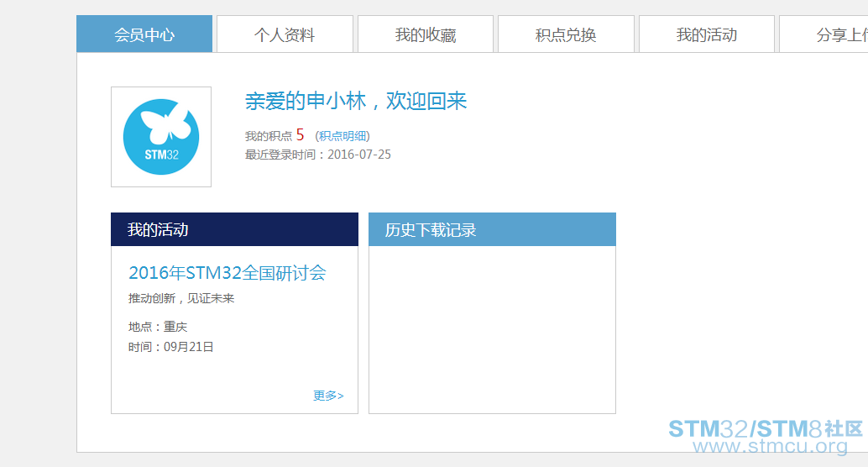This screenshot has width=868, height=467.
Task: Click the 我的活动 panel header
Action: [235, 229]
